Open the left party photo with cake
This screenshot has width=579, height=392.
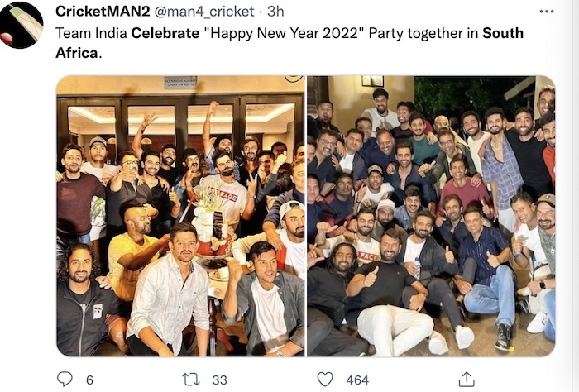180,215
